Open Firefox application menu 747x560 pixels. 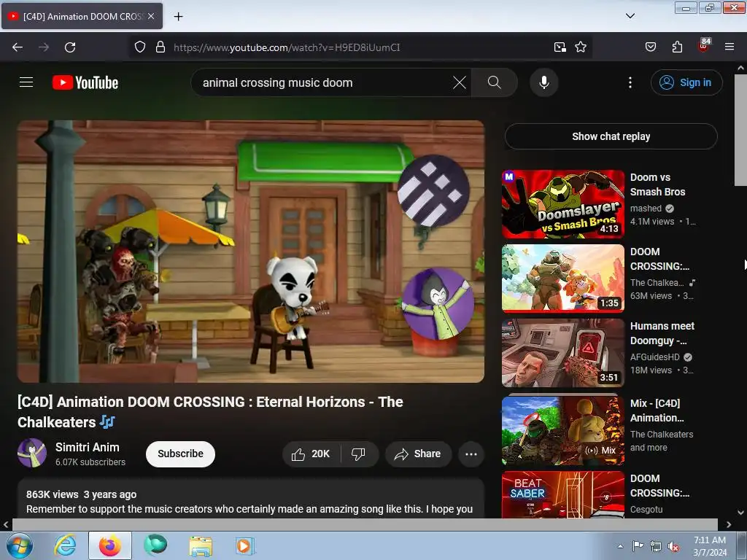click(729, 47)
